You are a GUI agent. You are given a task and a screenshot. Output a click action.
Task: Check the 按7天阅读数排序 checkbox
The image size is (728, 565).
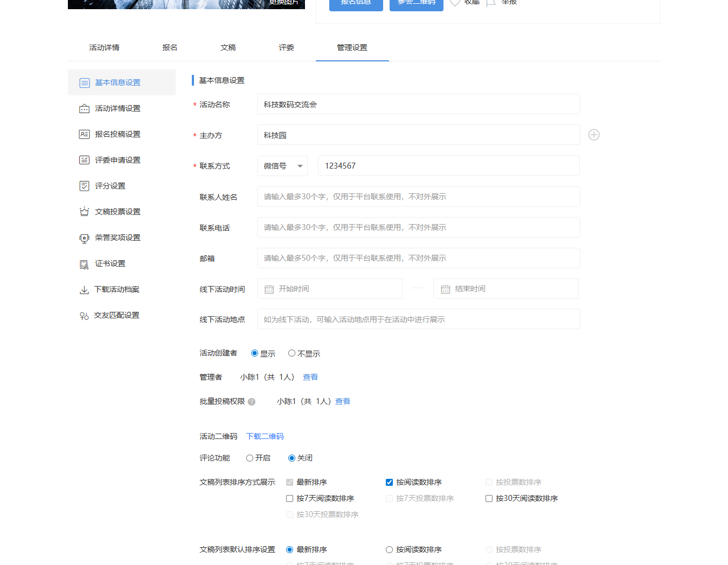point(290,499)
